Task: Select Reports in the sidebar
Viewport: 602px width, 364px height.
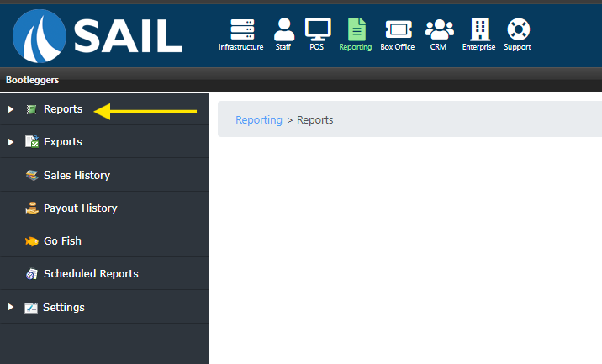Action: tap(63, 109)
